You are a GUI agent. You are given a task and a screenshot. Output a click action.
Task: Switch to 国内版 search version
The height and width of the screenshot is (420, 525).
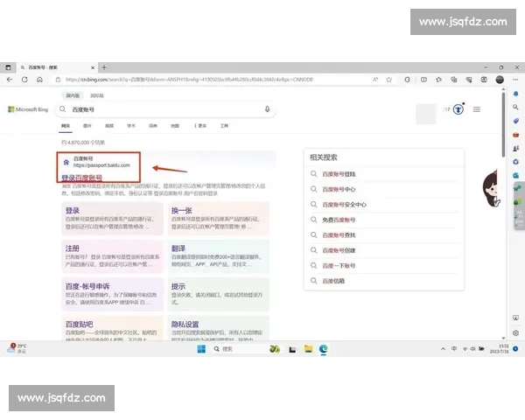tap(73, 95)
